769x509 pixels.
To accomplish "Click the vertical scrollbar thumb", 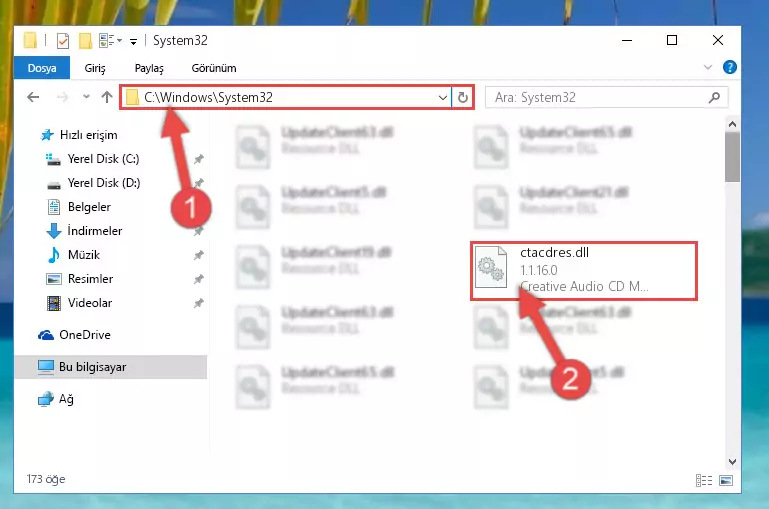I will pyautogui.click(x=732, y=157).
